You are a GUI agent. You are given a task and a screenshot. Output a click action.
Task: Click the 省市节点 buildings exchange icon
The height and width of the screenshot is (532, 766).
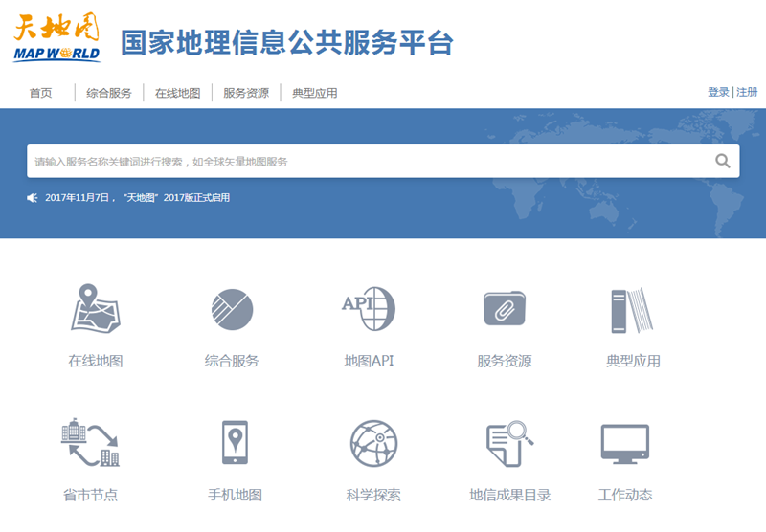point(90,443)
